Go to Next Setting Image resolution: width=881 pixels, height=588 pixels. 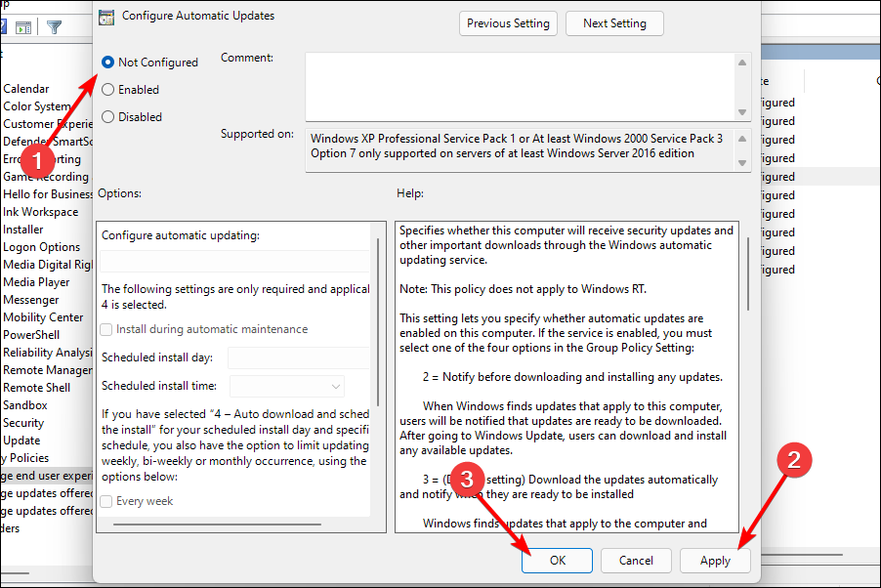[614, 23]
